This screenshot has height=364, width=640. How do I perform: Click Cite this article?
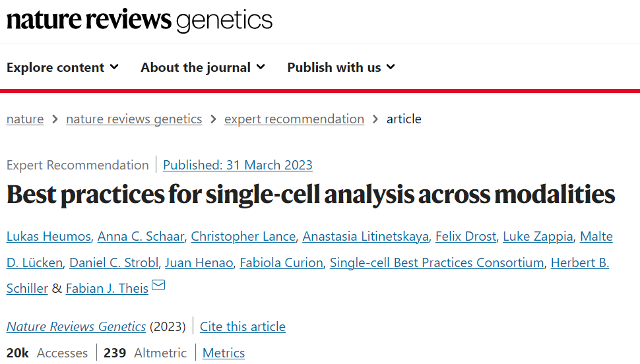tap(243, 326)
